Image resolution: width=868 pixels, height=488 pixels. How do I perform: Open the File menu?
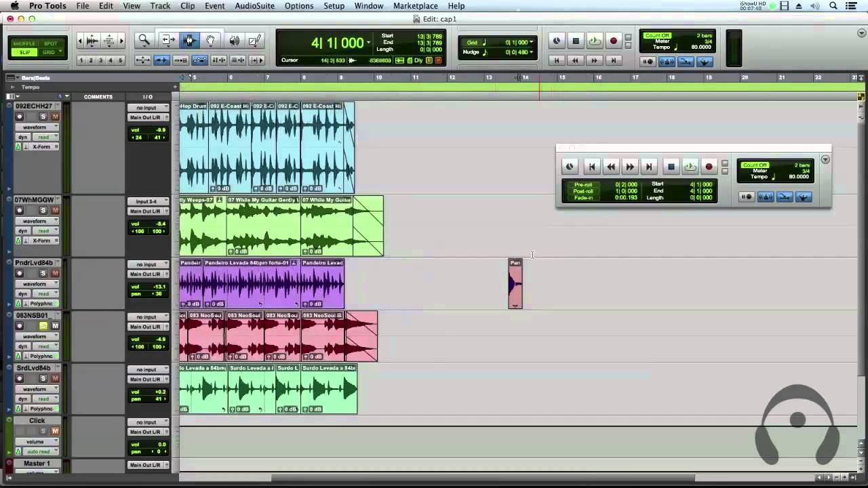point(83,6)
